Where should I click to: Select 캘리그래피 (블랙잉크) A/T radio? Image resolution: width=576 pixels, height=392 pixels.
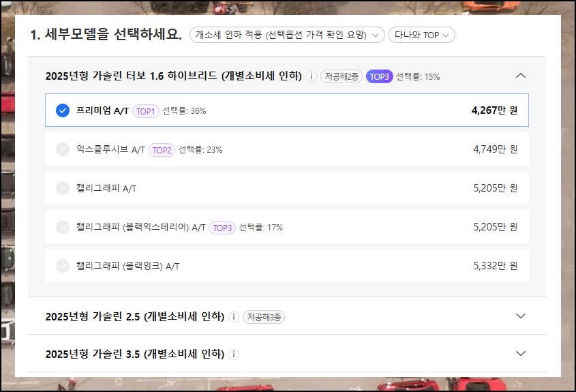(x=63, y=266)
